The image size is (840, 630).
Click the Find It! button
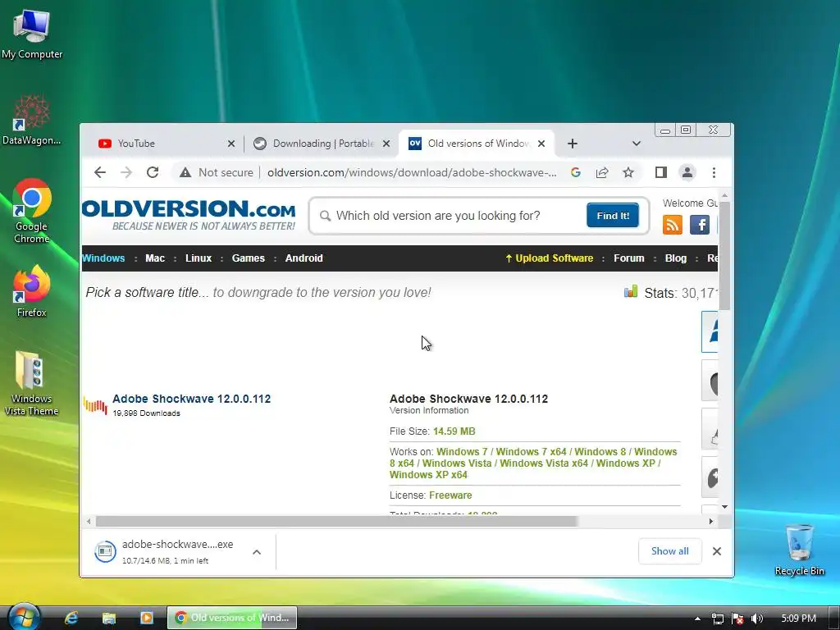coord(612,216)
